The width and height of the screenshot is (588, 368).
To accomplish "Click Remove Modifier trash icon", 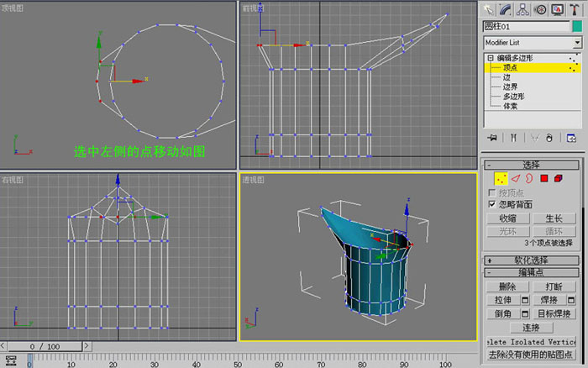I will tap(549, 138).
